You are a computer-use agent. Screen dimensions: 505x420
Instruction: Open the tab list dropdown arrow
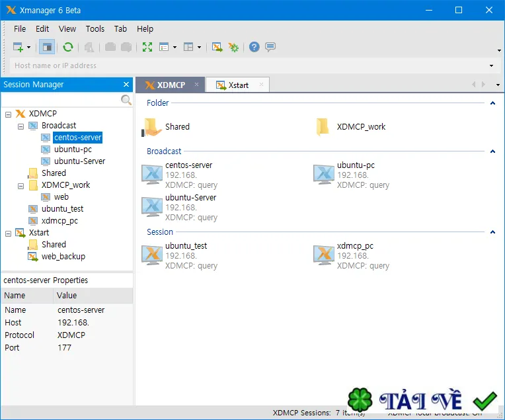498,85
